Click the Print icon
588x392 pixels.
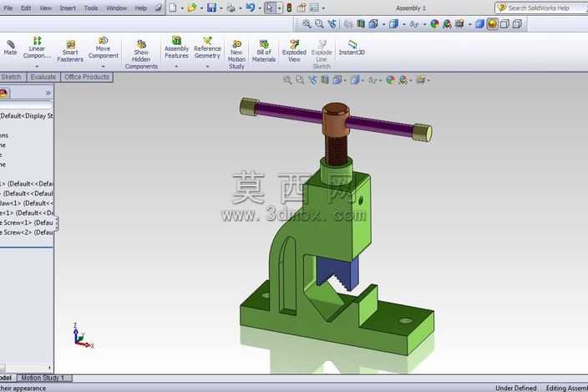pos(231,8)
